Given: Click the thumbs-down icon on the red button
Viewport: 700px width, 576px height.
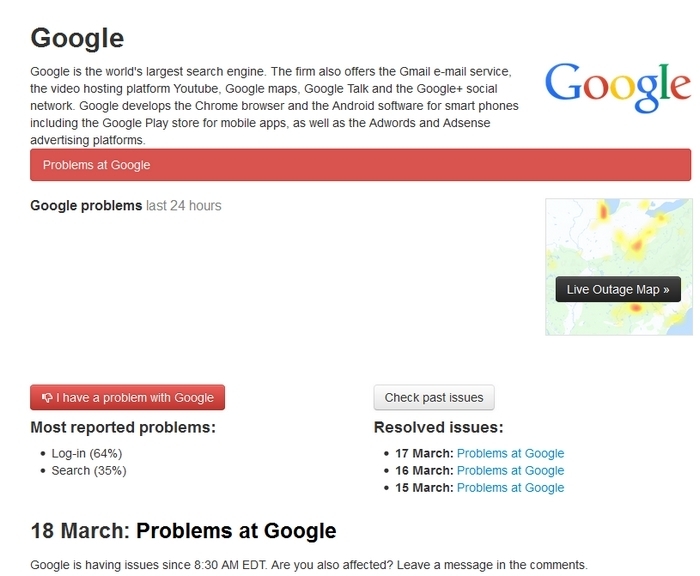Looking at the screenshot, I should (x=46, y=397).
